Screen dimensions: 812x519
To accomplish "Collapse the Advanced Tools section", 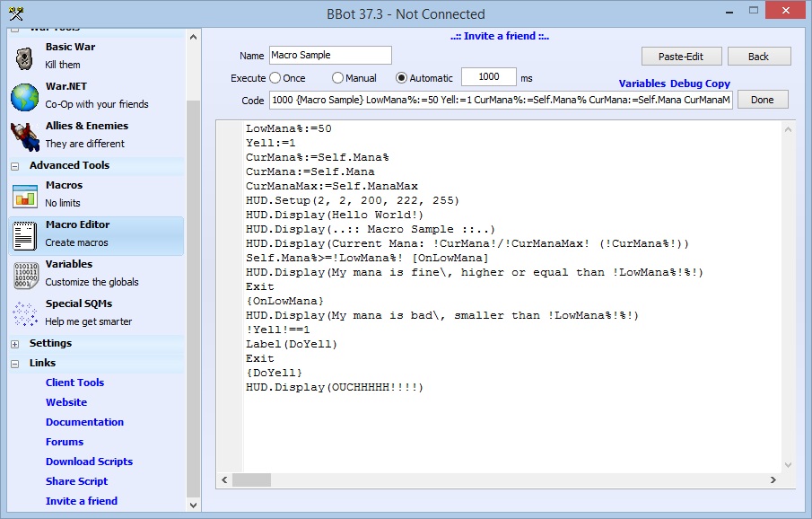I will coord(15,166).
